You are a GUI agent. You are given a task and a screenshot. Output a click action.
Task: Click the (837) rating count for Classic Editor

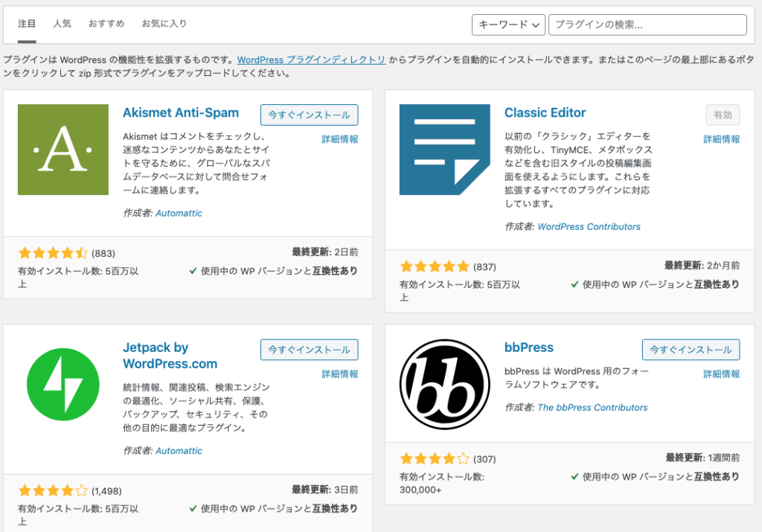(x=485, y=267)
